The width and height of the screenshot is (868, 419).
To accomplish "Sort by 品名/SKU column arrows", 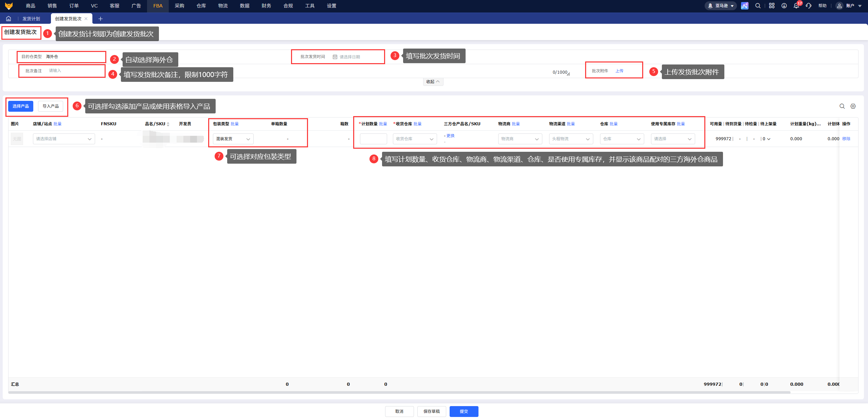I will 168,124.
